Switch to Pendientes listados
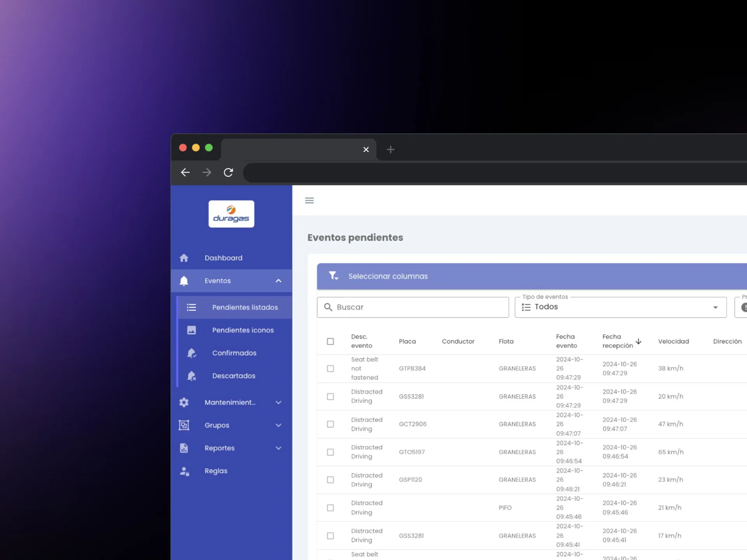The image size is (747, 560). (245, 307)
